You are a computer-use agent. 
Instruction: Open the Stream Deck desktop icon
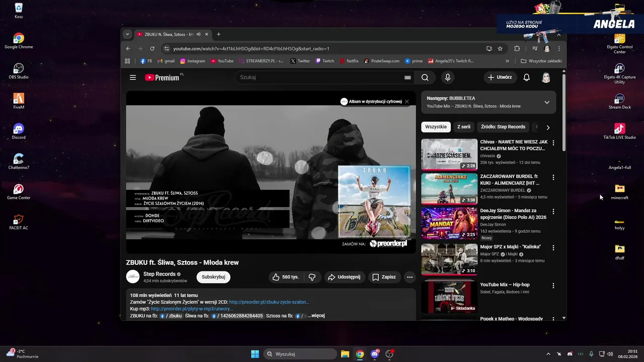coord(619,101)
